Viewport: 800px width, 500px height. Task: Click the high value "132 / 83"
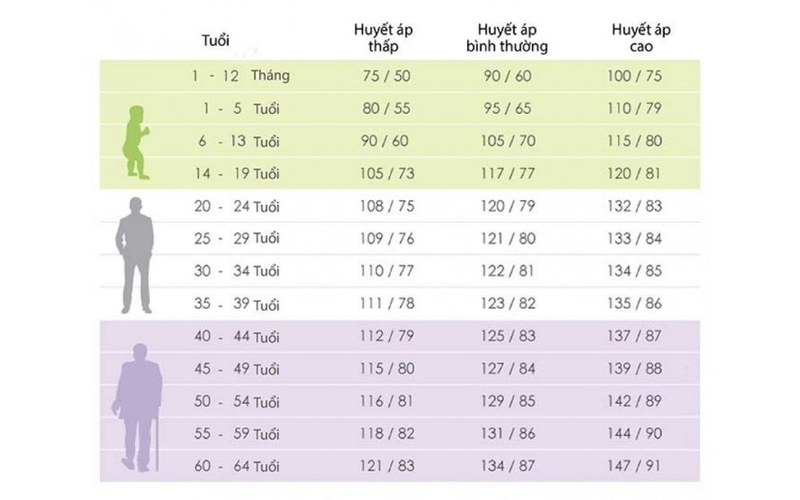tap(641, 207)
